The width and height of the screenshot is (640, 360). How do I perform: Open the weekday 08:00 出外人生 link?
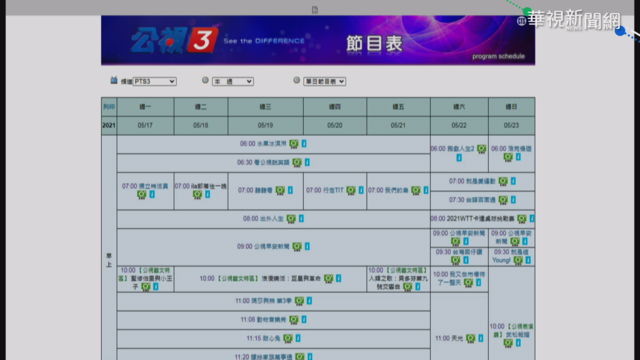point(263,219)
